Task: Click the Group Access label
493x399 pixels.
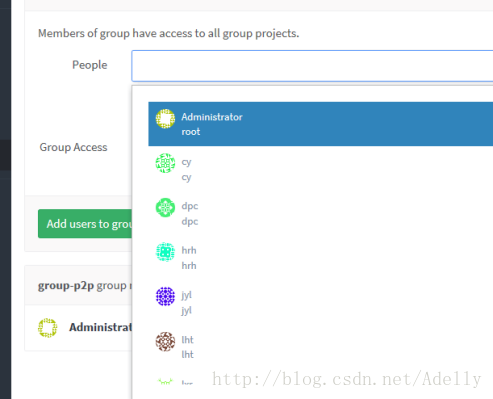Action: [x=73, y=147]
